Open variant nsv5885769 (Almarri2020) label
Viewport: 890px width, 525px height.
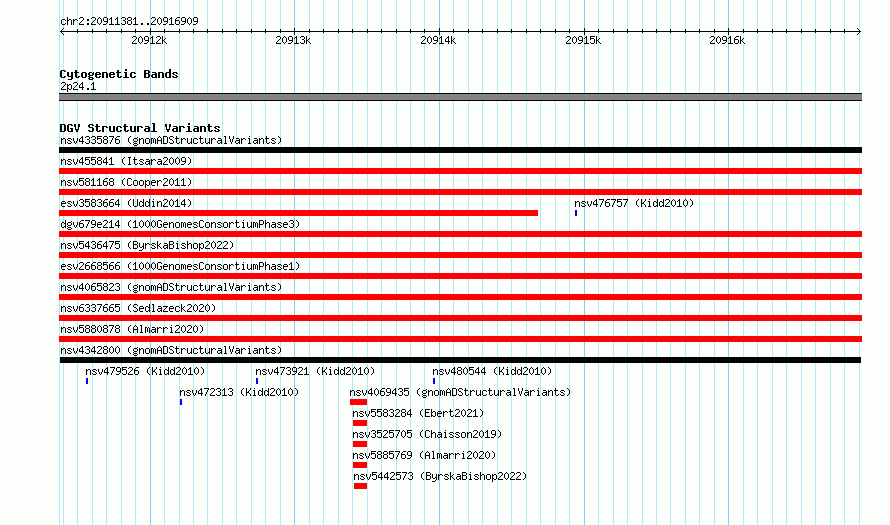(424, 455)
